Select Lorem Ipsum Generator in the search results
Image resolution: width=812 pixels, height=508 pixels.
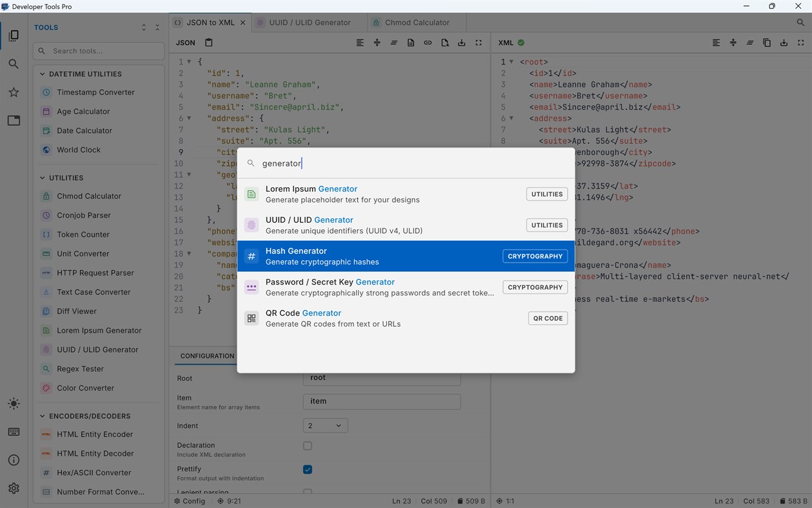click(x=406, y=194)
